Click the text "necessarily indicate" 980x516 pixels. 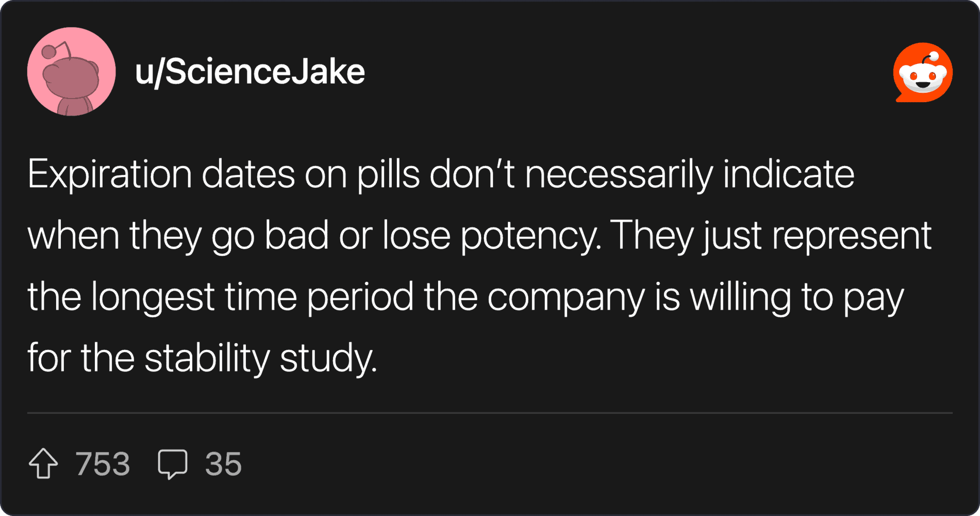coord(689,174)
